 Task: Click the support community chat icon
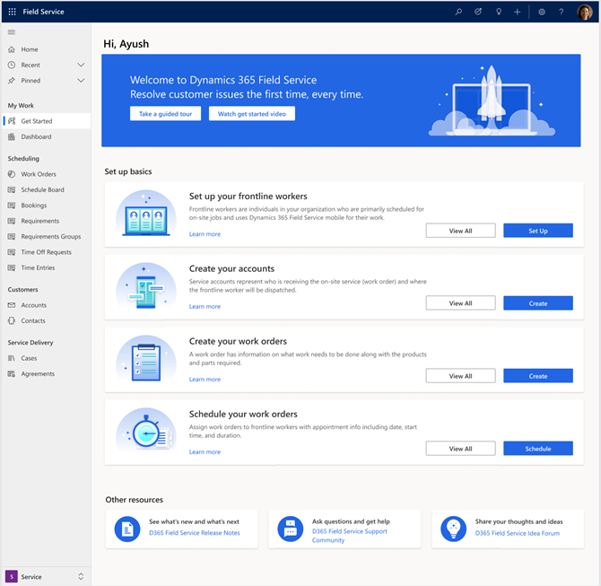coord(290,529)
